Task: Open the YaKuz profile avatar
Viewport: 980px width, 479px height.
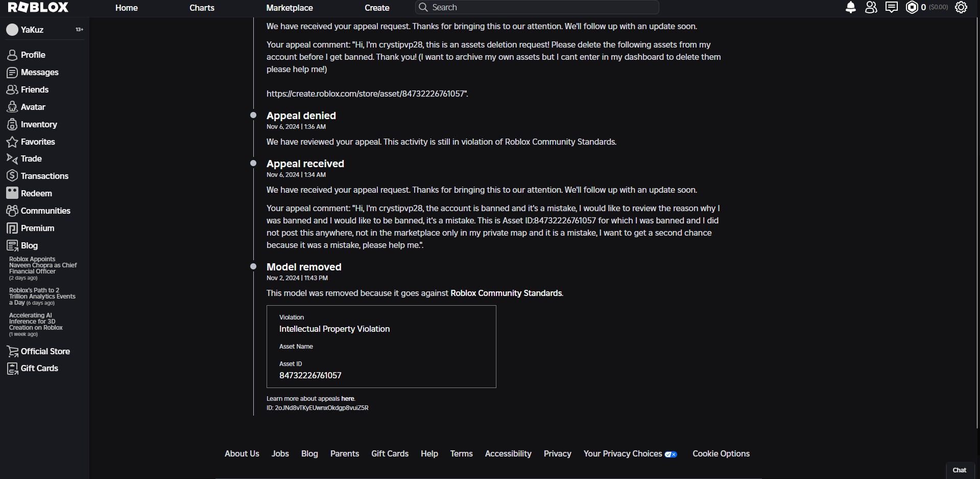Action: pyautogui.click(x=12, y=30)
